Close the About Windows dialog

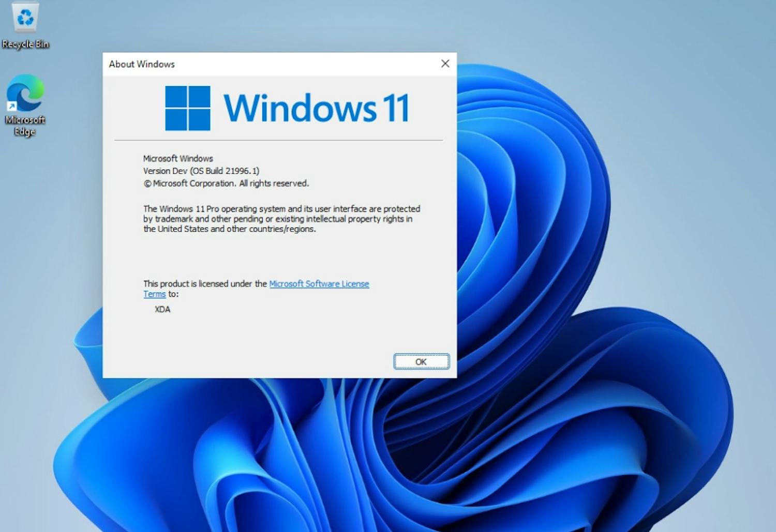[445, 63]
